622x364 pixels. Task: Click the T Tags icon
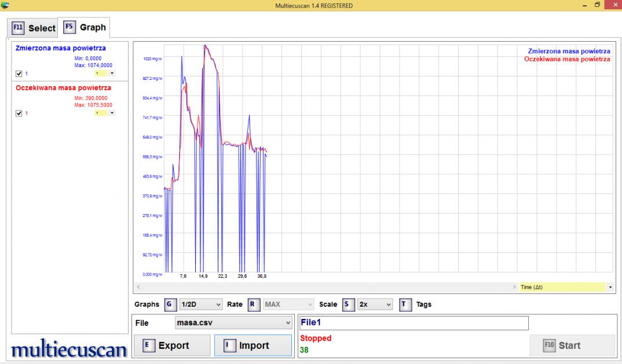[405, 304]
